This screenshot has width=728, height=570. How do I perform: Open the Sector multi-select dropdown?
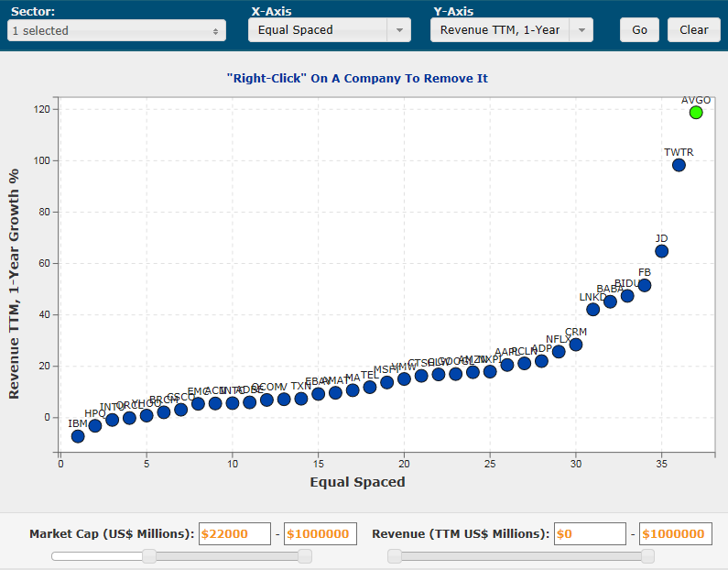[x=116, y=30]
